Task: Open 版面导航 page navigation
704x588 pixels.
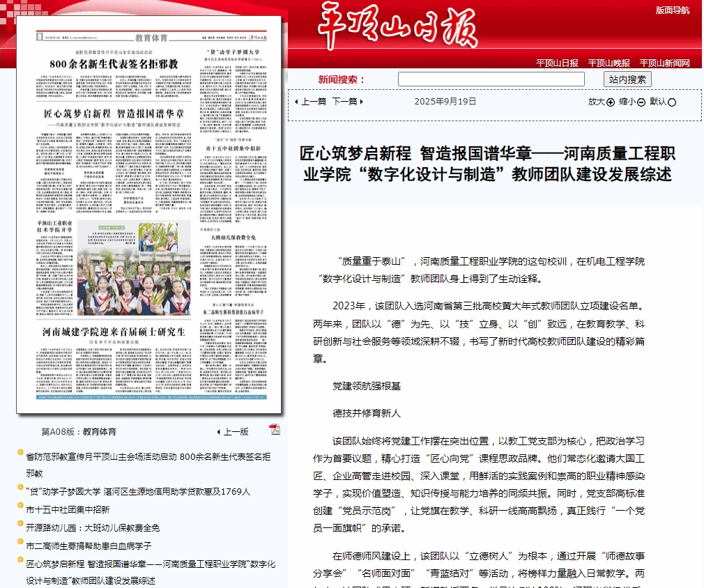Action: point(673,10)
